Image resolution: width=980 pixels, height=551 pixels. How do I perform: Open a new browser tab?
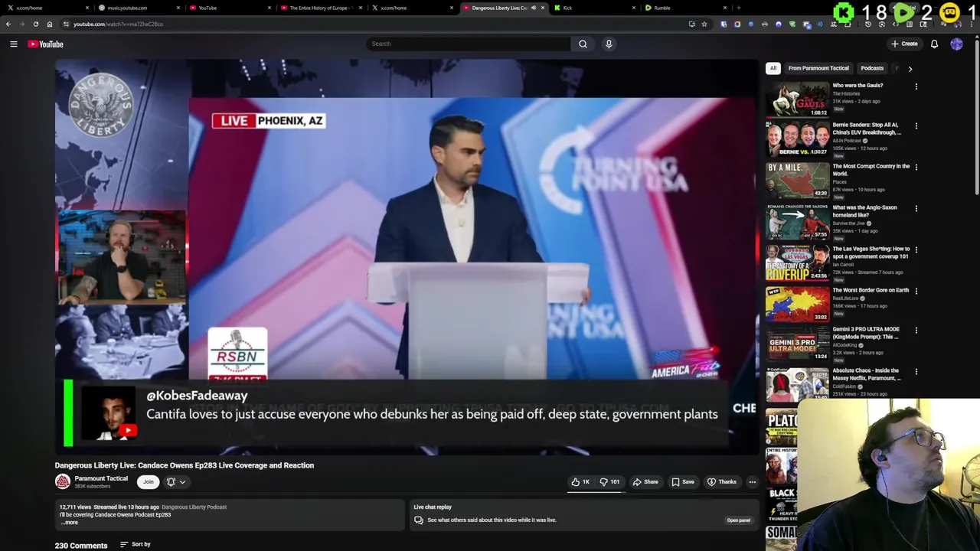tap(738, 8)
